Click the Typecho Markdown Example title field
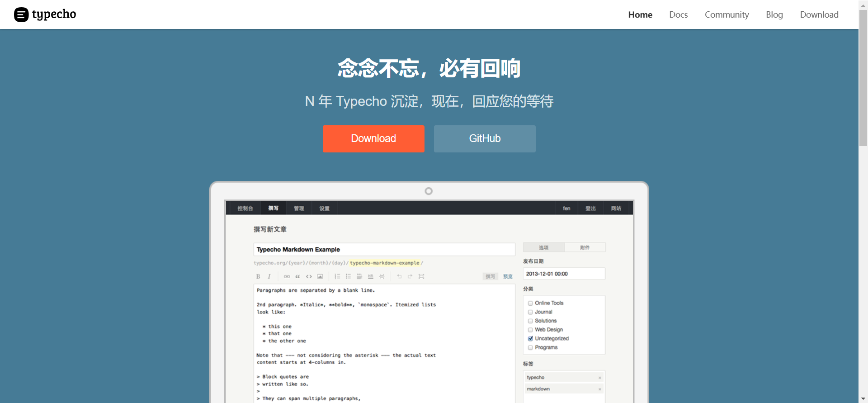The height and width of the screenshot is (403, 868). click(384, 249)
